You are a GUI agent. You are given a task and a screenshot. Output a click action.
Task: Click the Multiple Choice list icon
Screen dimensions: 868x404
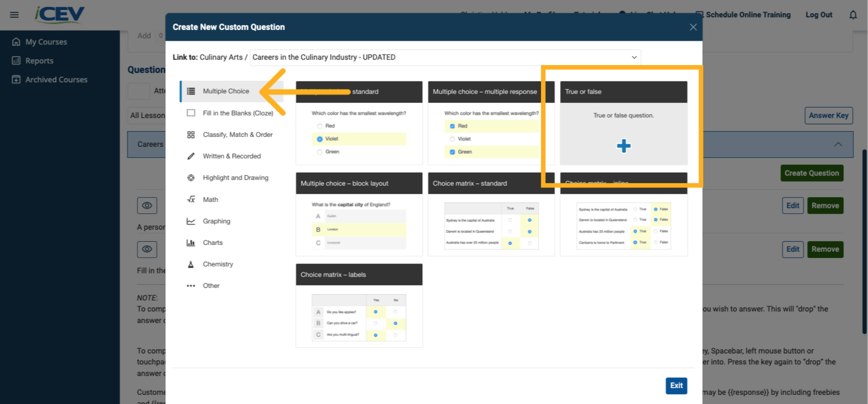[191, 91]
